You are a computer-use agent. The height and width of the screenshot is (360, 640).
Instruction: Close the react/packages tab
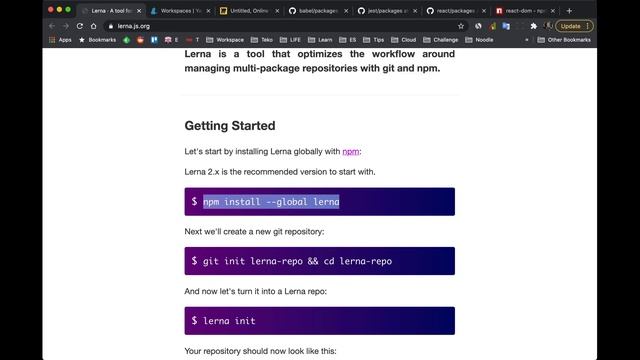(484, 11)
